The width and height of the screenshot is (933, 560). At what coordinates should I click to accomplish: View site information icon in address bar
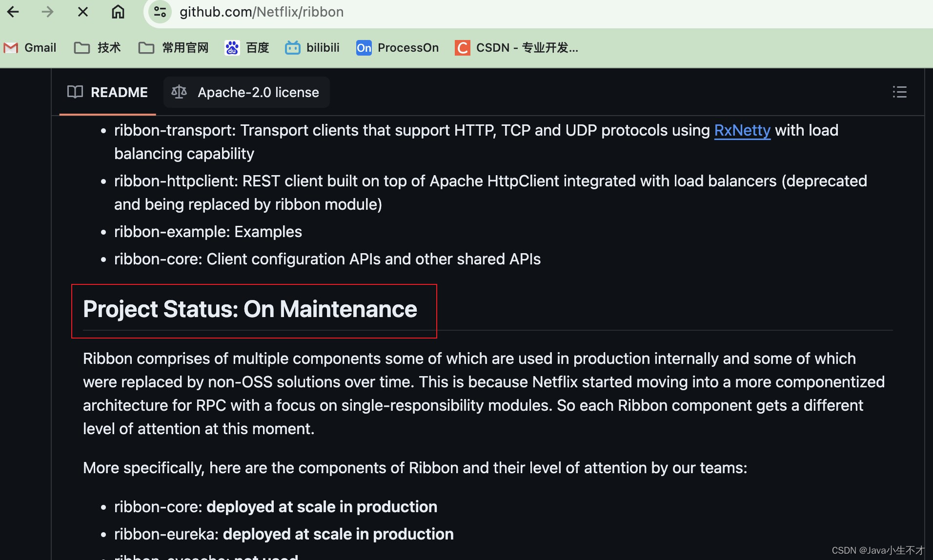pyautogui.click(x=160, y=12)
